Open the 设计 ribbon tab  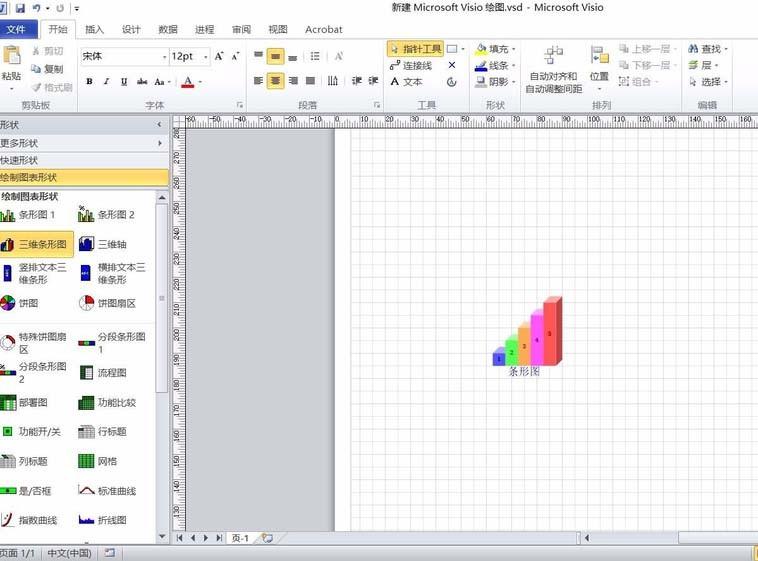[x=131, y=30]
